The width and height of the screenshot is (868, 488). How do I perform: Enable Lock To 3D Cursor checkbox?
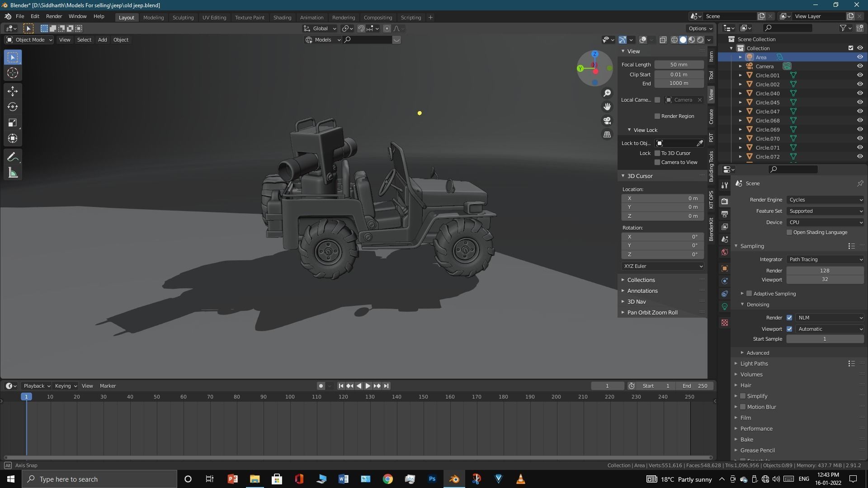click(x=657, y=153)
